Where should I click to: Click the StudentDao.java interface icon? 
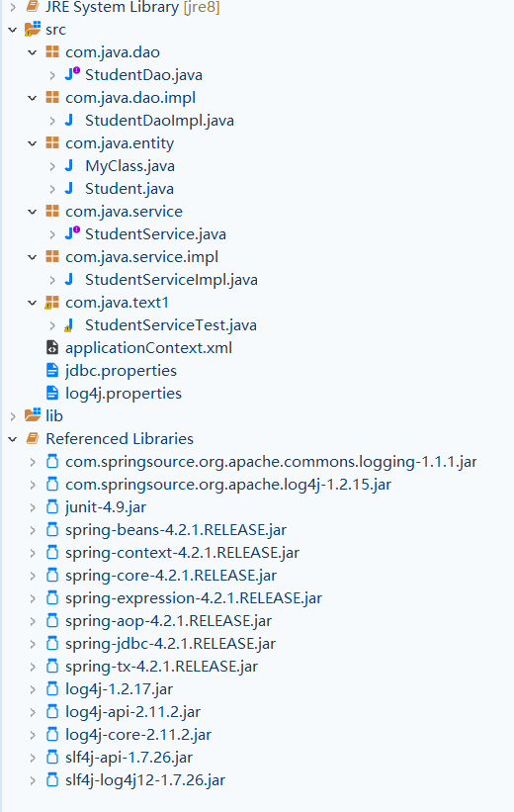tap(72, 74)
